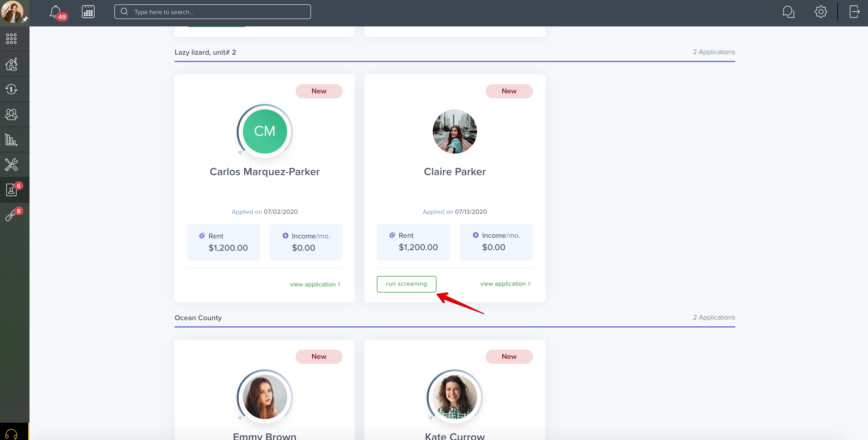The image size is (868, 440).
Task: Open the calendar icon in top bar
Action: click(x=88, y=12)
